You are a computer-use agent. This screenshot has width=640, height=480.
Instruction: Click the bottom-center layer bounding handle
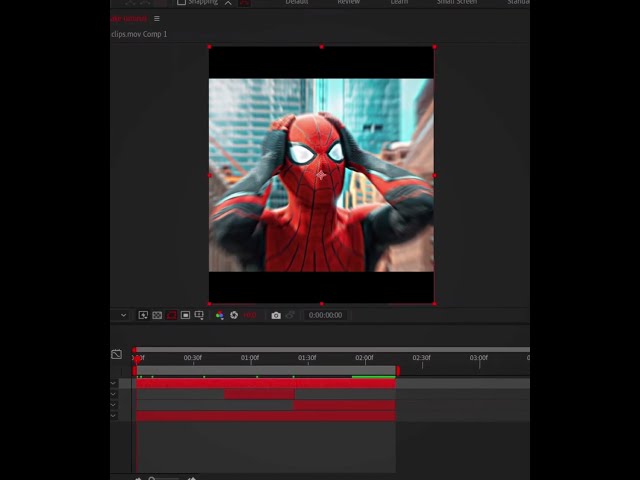tap(322, 304)
